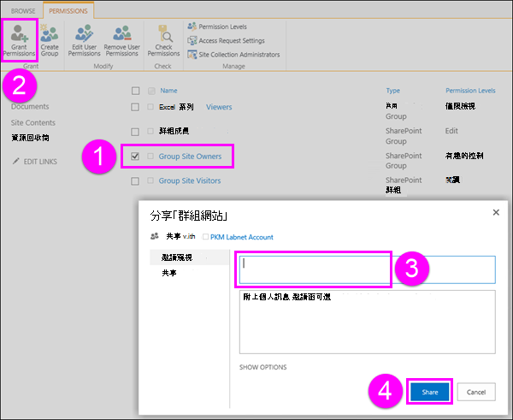Select the 共享 option in share dialog
Image resolution: width=513 pixels, height=420 pixels.
click(x=169, y=273)
